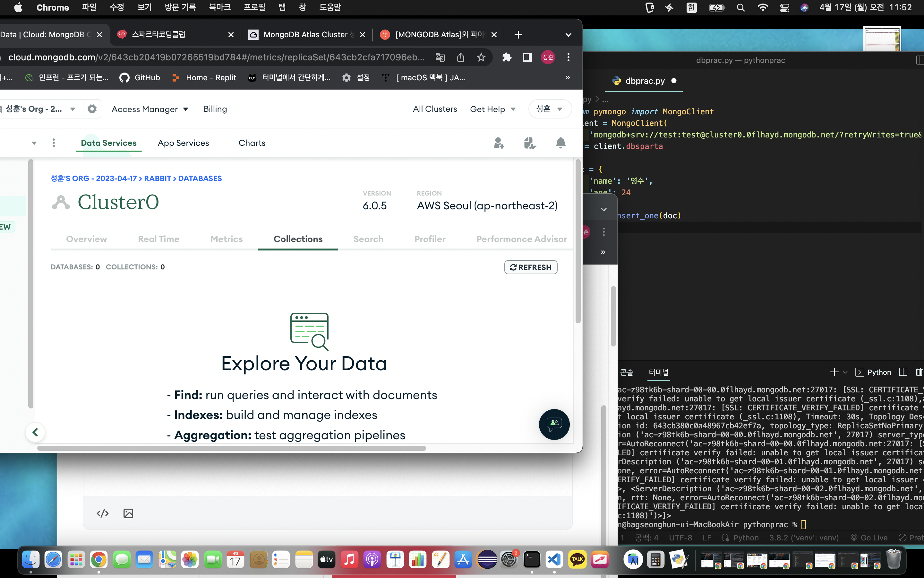The width and height of the screenshot is (924, 578).
Task: Open the VS Code terminal launch profile chevron
Action: (x=845, y=372)
